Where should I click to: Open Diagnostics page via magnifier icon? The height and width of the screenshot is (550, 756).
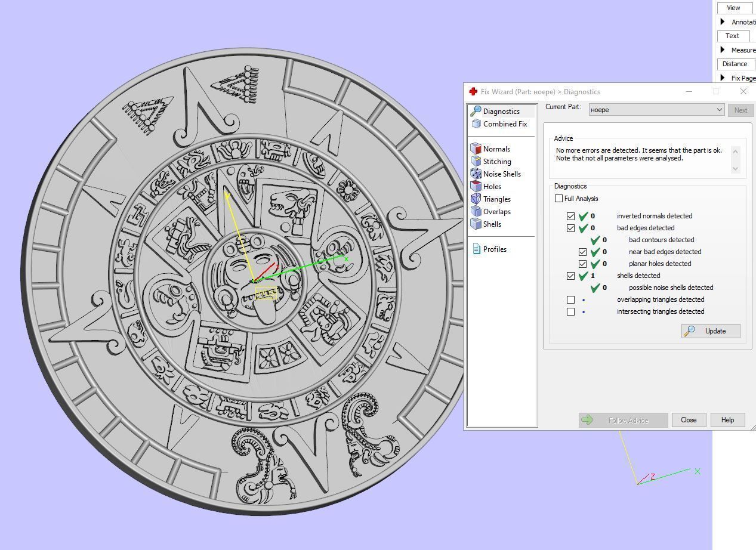pyautogui.click(x=476, y=112)
